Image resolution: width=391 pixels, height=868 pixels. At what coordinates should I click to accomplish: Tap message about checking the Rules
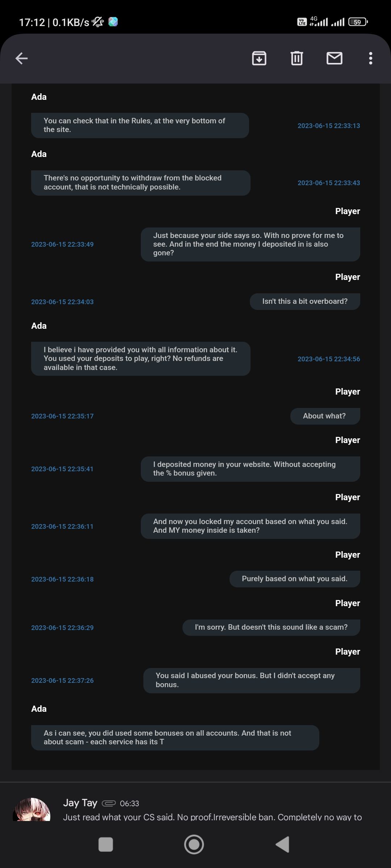tap(140, 125)
